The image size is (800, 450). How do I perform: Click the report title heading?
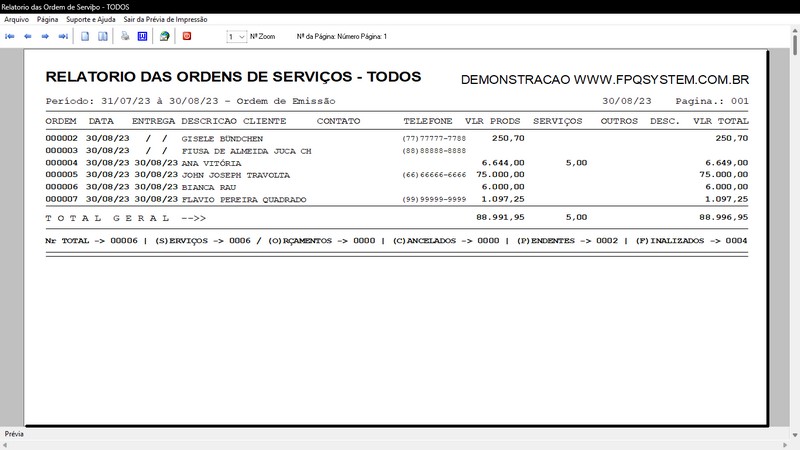coord(233,77)
